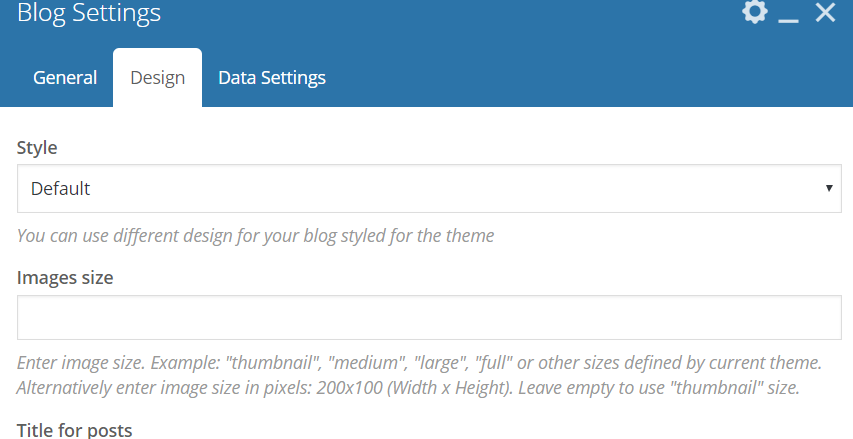The image size is (853, 439).
Task: Click the Title for posts label
Action: pyautogui.click(x=74, y=431)
